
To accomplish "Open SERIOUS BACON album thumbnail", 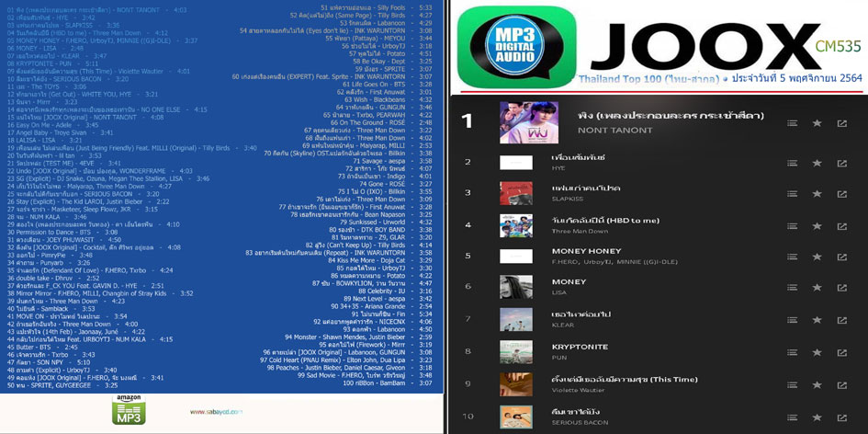I will click(x=516, y=417).
